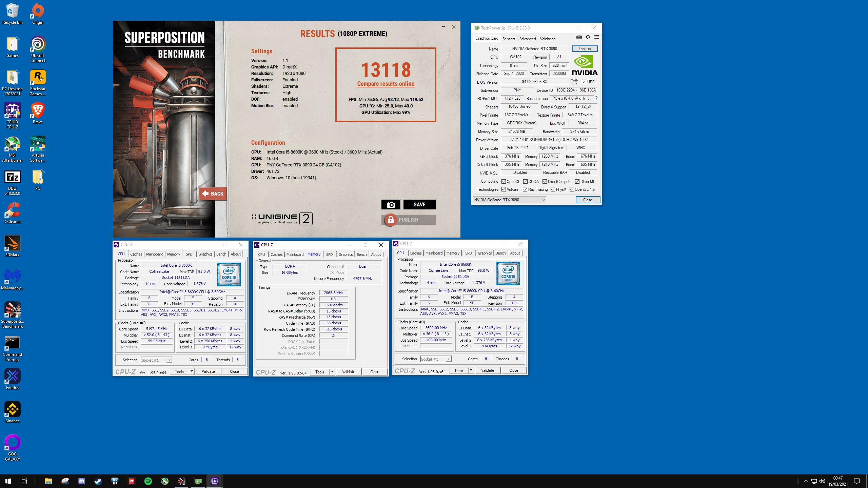Open Tools dropdown arrow in middle CPU-Z window
Viewport: 868px width, 488px height.
(x=332, y=372)
